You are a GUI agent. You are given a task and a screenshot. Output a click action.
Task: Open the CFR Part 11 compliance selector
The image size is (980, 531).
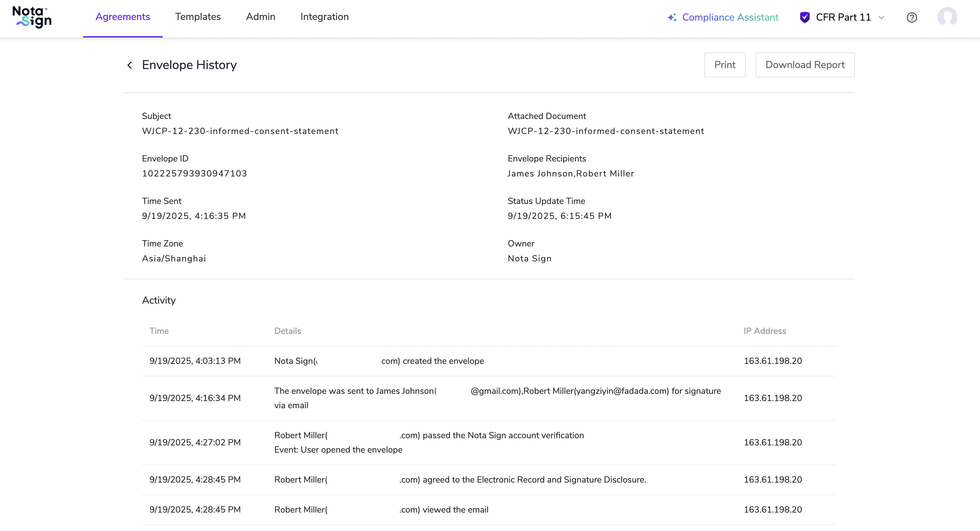coord(843,17)
